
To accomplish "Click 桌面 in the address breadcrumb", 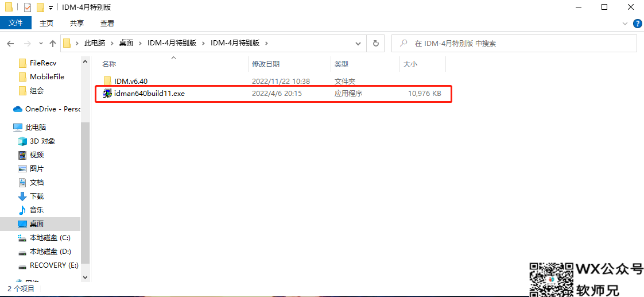I will (126, 43).
